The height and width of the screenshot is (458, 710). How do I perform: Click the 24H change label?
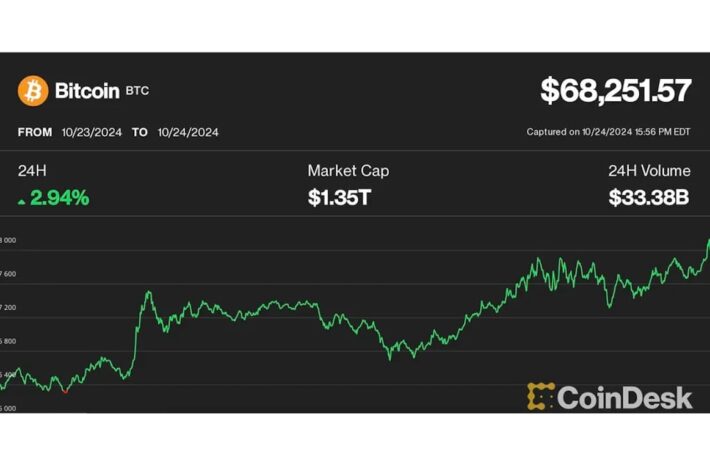(32, 171)
